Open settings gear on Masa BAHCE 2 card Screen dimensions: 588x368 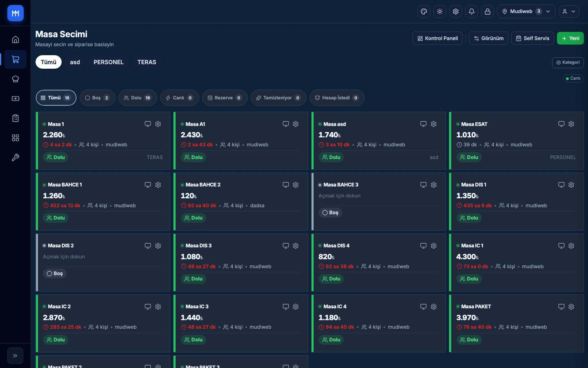(x=296, y=185)
